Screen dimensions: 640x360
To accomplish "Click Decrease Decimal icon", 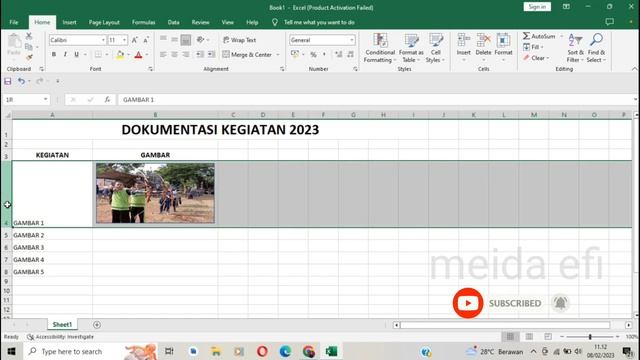I will click(350, 54).
